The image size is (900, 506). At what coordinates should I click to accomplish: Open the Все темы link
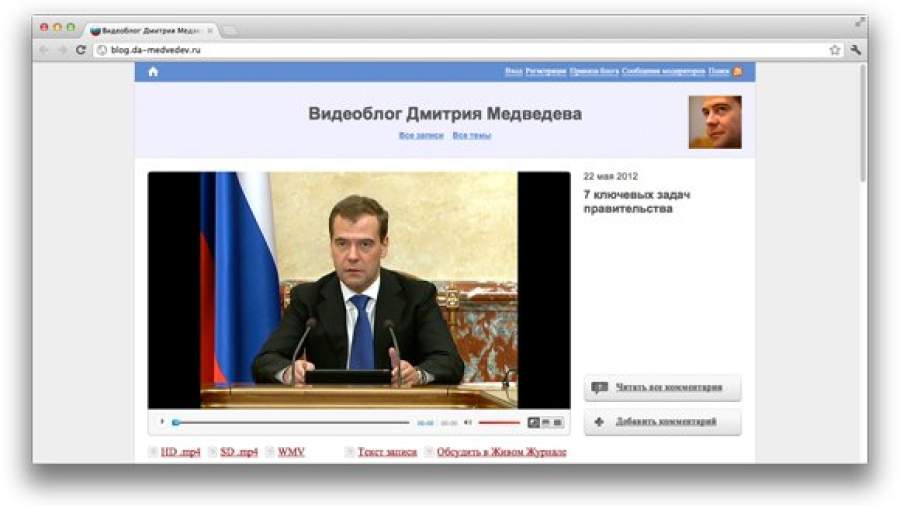(472, 135)
